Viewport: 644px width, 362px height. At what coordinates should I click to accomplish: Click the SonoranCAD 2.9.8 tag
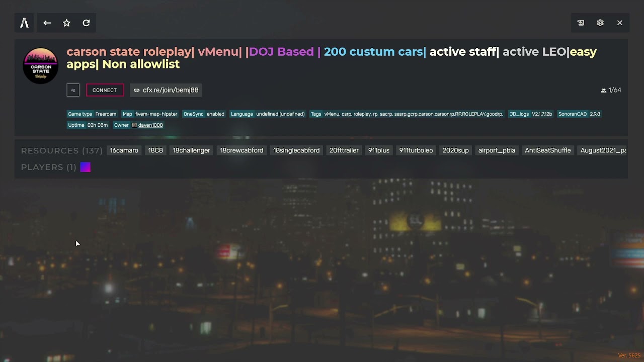click(x=579, y=114)
